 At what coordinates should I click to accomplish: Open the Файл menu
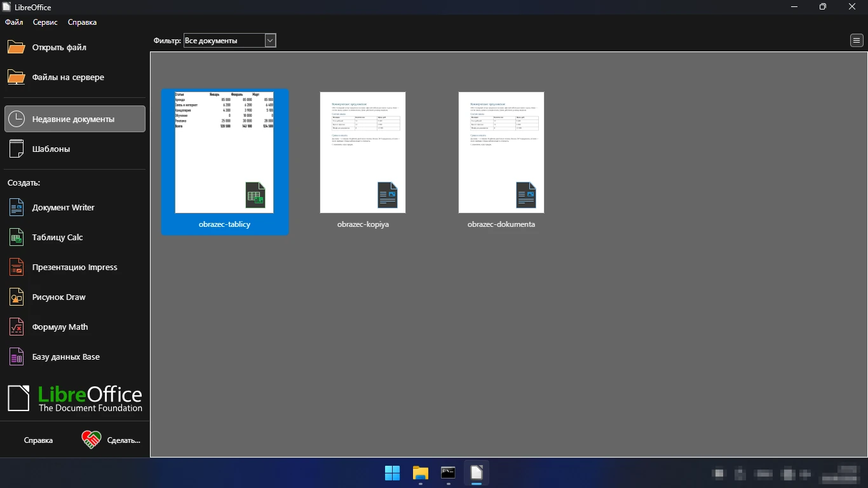tap(14, 22)
